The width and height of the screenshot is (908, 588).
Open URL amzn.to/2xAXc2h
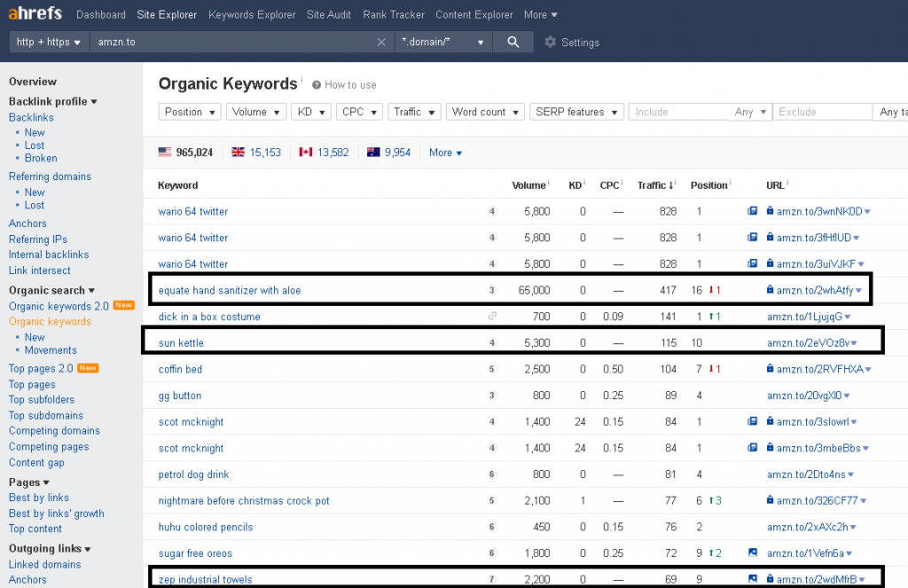(807, 527)
